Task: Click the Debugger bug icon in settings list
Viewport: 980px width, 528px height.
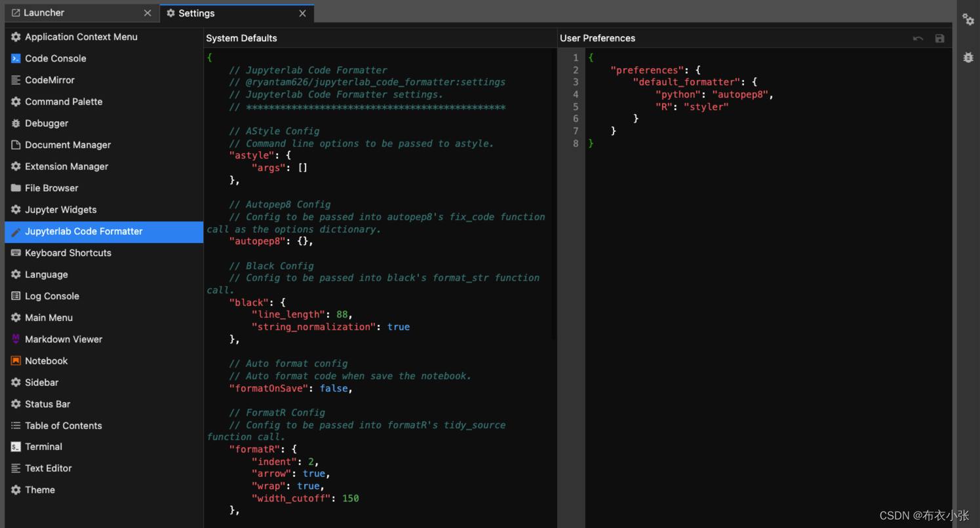Action: 16,124
